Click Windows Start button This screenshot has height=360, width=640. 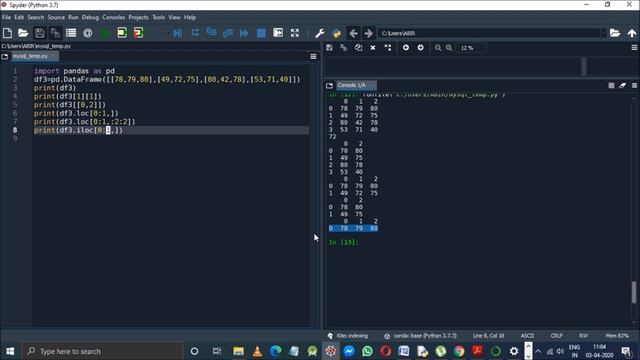[10, 351]
